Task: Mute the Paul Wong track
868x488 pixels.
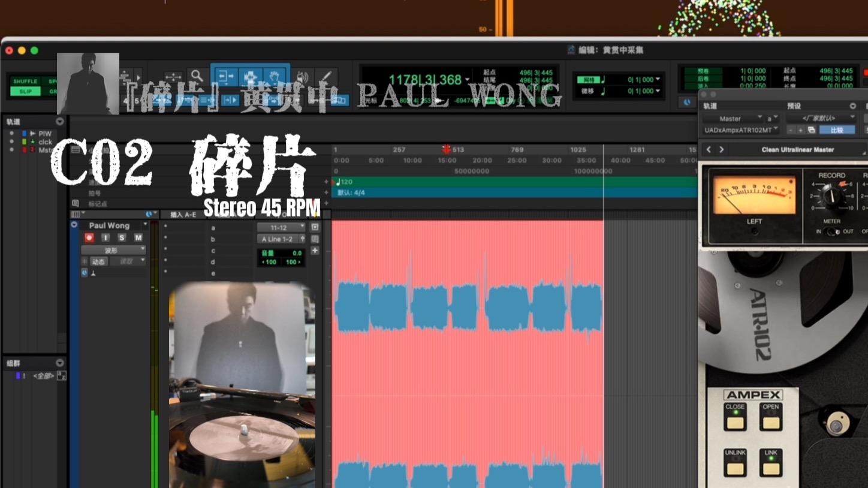Action: point(138,237)
